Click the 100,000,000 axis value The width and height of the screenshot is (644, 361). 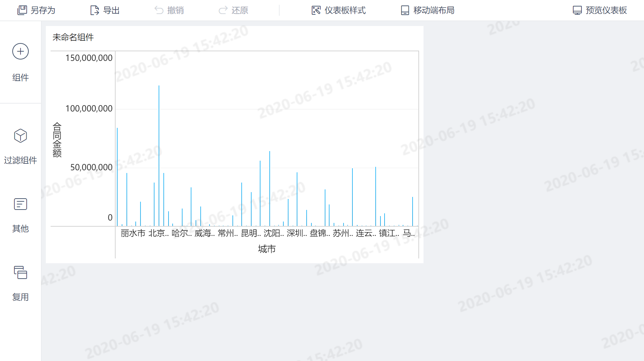point(89,108)
